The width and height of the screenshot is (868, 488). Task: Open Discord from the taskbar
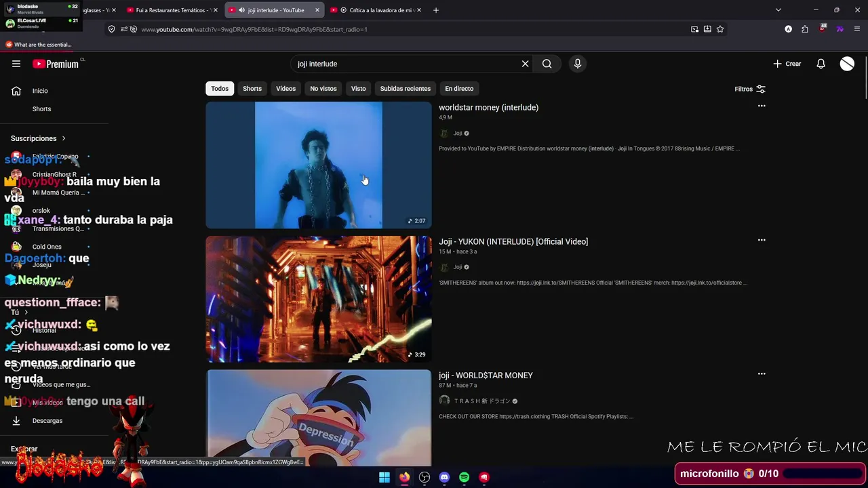click(444, 477)
